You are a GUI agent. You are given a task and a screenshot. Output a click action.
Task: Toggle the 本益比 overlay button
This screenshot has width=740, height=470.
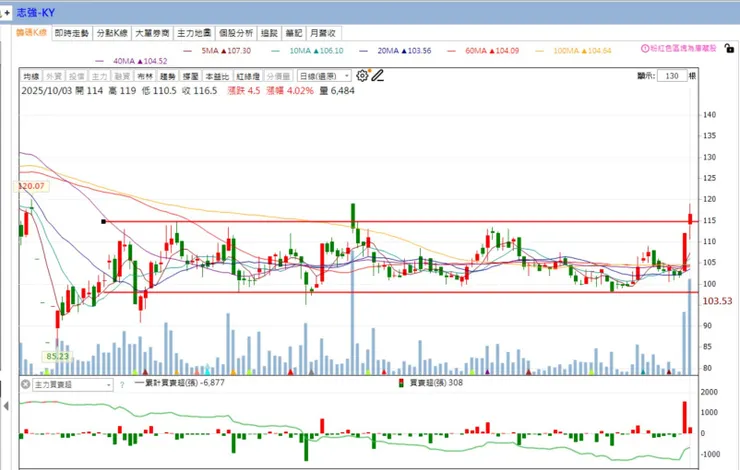[x=217, y=76]
